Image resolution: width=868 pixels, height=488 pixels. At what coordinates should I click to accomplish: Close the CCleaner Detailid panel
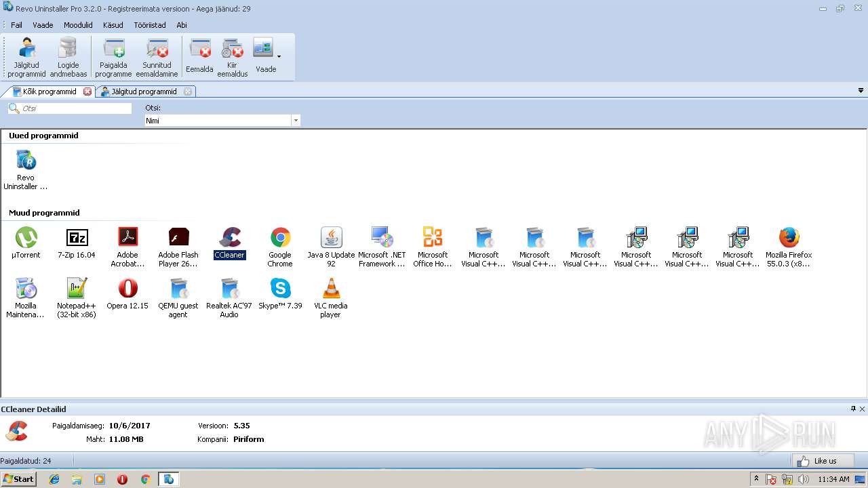tap(863, 409)
